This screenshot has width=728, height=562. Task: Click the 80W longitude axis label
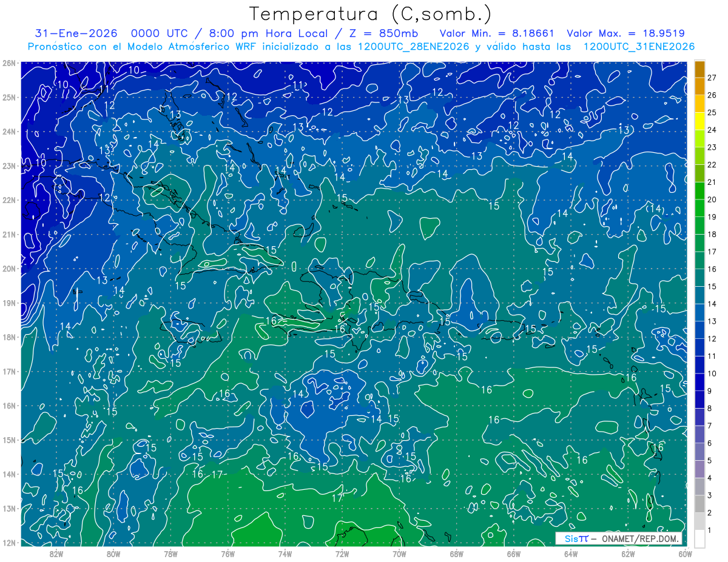[113, 554]
